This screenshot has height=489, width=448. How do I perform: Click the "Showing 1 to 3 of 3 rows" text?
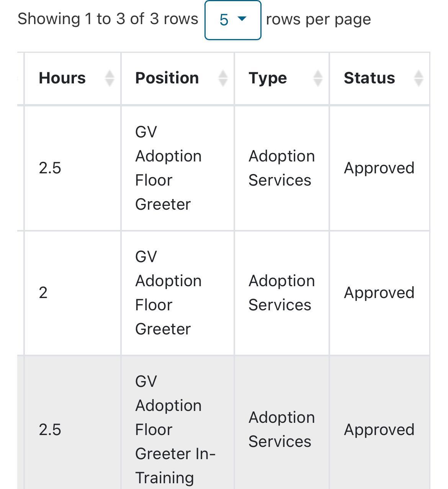tap(108, 19)
